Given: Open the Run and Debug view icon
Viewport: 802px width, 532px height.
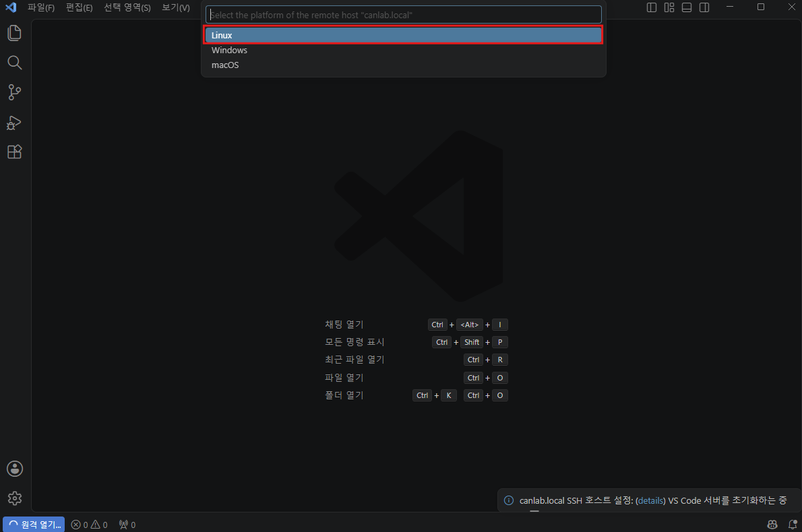Looking at the screenshot, I should 13,123.
